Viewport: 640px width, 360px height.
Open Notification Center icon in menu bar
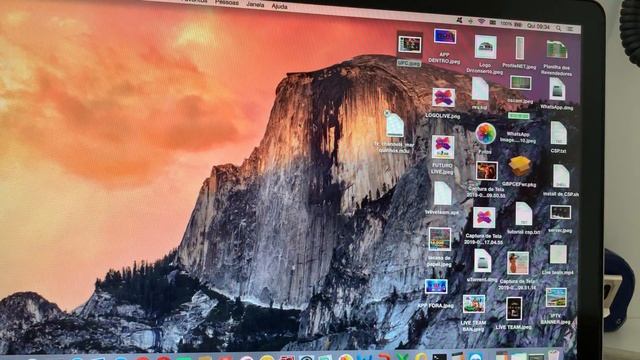(571, 29)
